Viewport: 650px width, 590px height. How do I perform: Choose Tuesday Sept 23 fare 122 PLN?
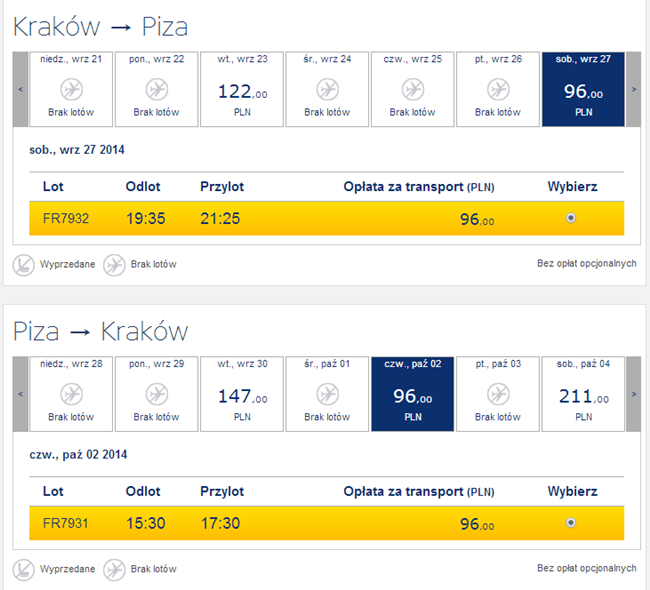pos(242,93)
